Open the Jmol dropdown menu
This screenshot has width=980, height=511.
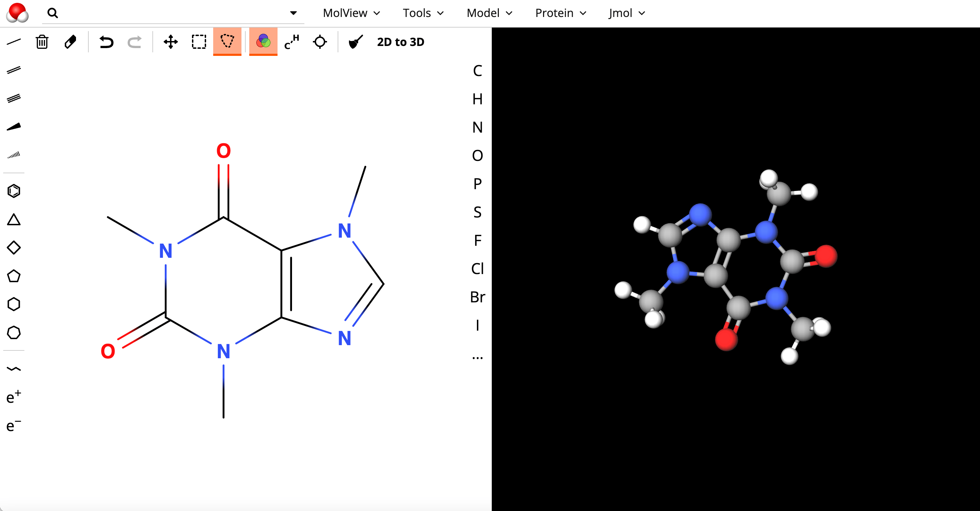click(x=626, y=13)
